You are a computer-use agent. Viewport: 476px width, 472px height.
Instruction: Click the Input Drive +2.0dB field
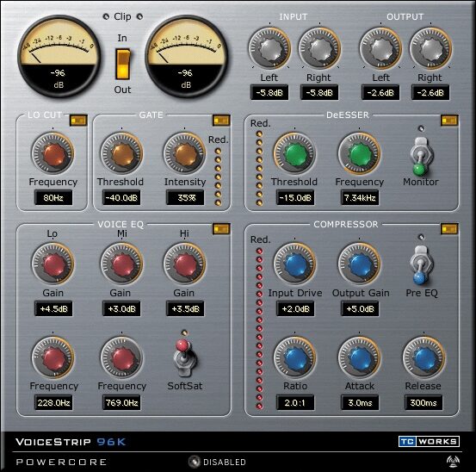click(295, 309)
